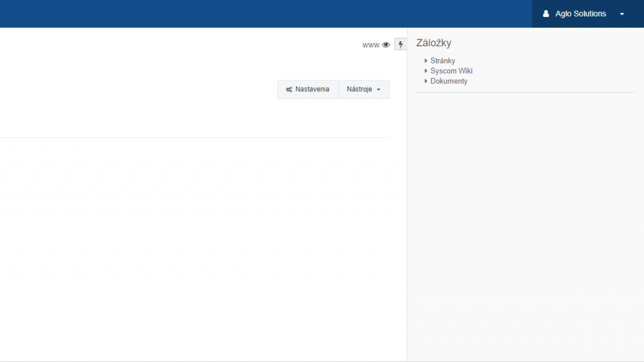Select the Dokumenty bookmark item

[449, 81]
